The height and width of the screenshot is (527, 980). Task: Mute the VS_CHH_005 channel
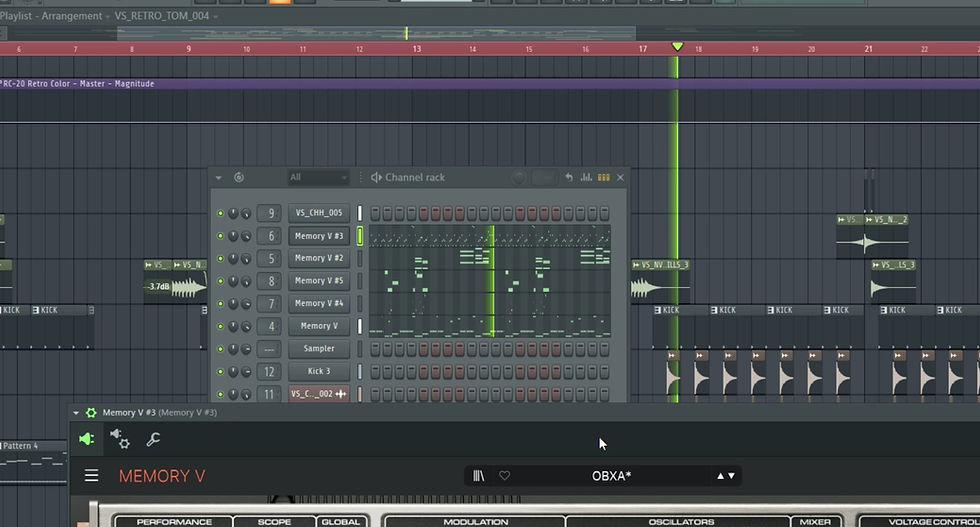(220, 213)
